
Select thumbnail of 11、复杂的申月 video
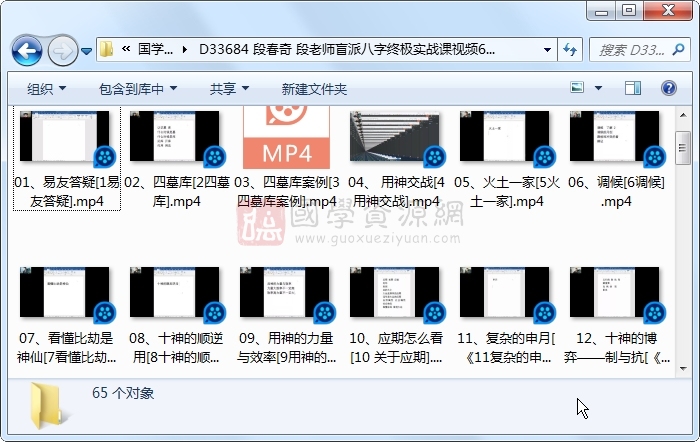(x=504, y=292)
